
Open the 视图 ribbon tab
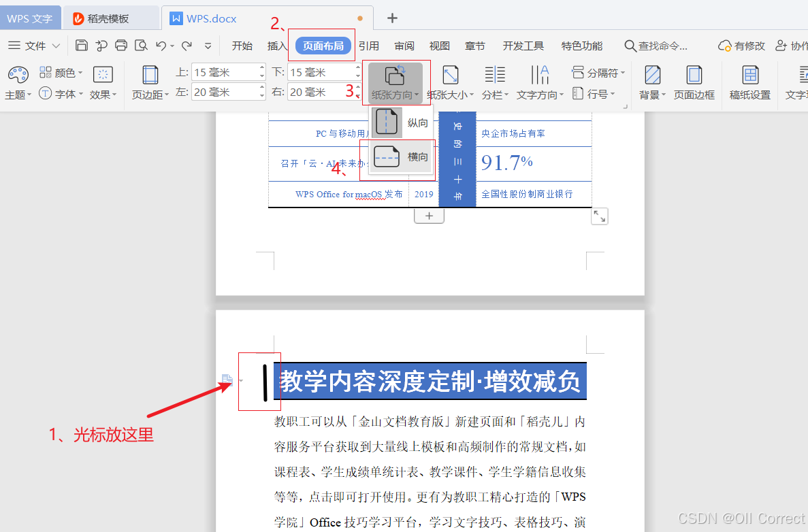point(439,46)
